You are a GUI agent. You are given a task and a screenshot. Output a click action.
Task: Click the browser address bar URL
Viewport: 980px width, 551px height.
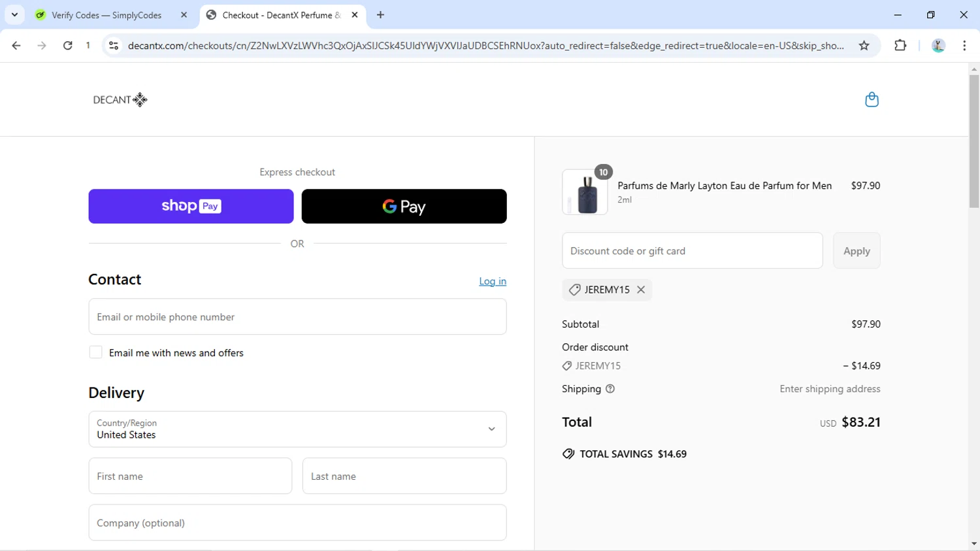tap(485, 46)
